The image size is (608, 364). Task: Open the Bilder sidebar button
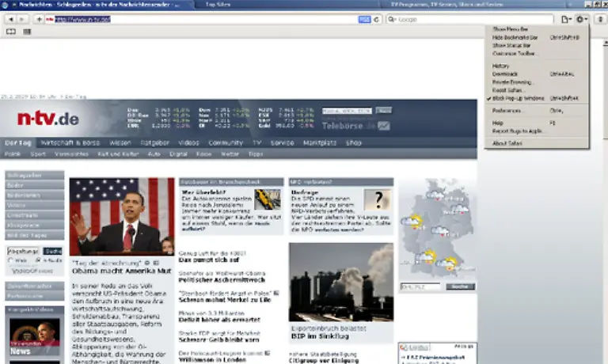tap(35, 185)
